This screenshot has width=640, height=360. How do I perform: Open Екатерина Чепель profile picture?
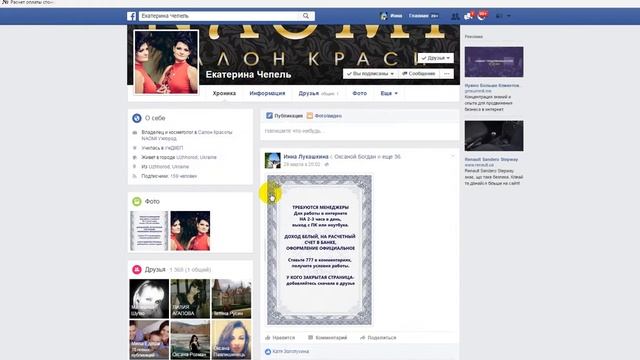(166, 62)
